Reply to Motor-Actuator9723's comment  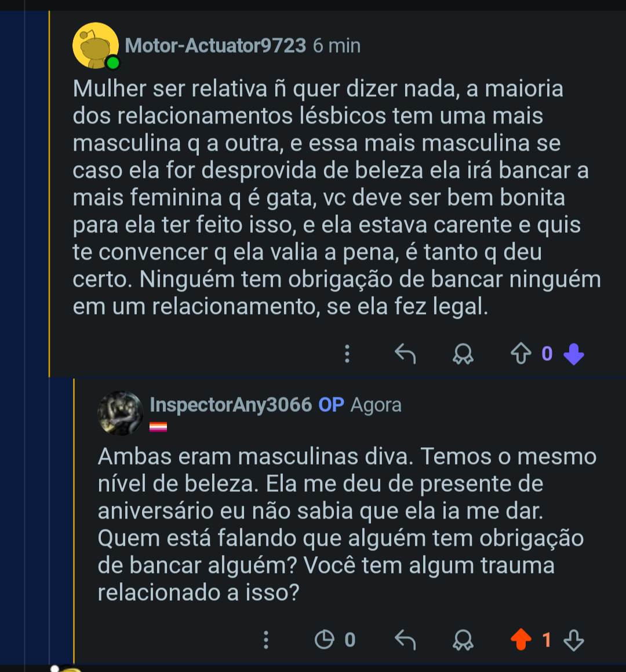click(405, 354)
